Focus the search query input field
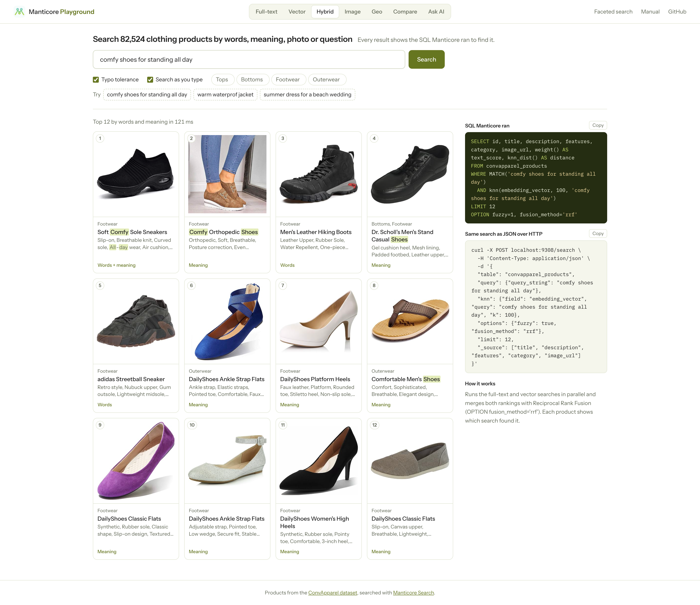 [x=249, y=59]
